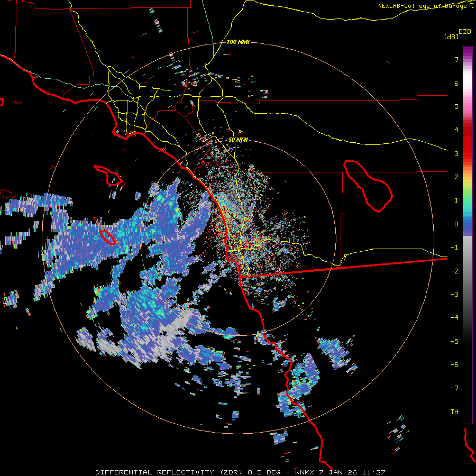Click the -5 value on the scale

pos(454,342)
